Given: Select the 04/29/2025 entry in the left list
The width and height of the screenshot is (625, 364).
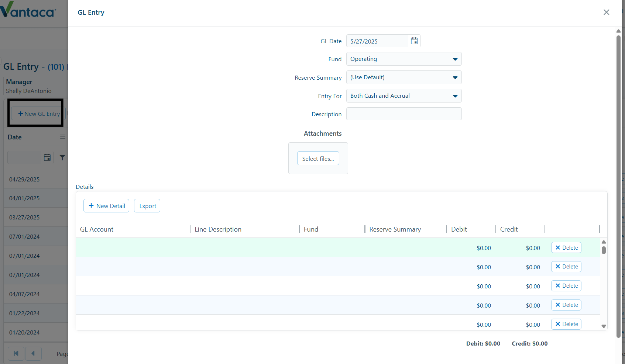Looking at the screenshot, I should point(24,179).
